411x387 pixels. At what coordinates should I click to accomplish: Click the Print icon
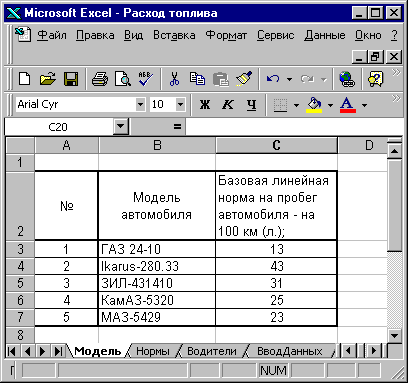100,79
